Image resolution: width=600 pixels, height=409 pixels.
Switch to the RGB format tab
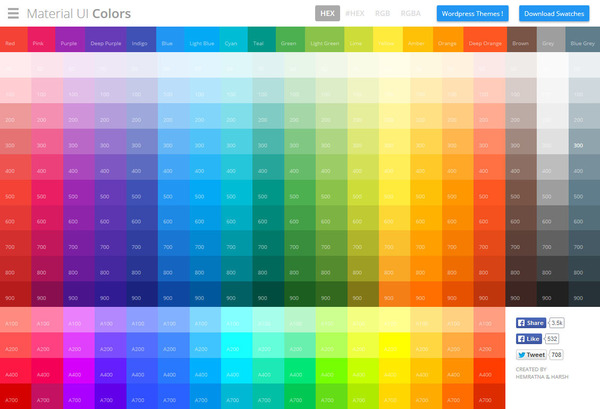pos(382,13)
